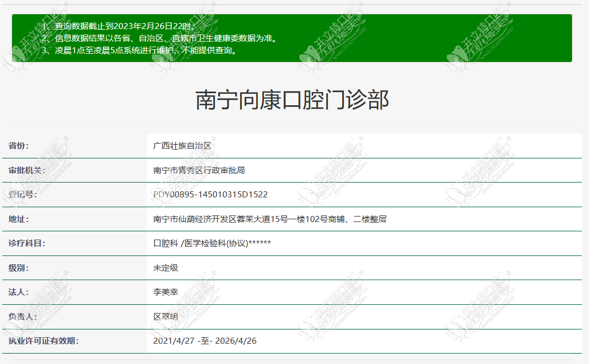
Task: Click the 负责人 label
Action: (x=22, y=317)
